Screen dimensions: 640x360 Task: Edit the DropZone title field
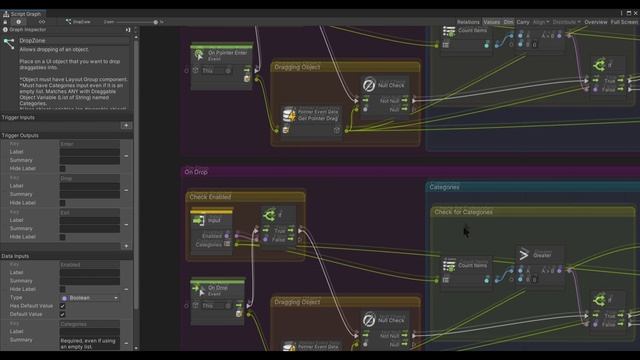point(73,40)
